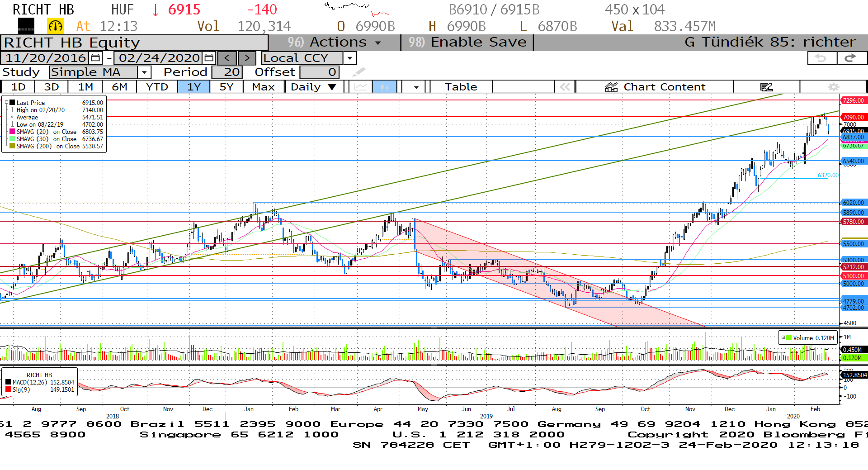Click the intraday sparkline mini chart
Screen dimensions: 868x470
356,9
